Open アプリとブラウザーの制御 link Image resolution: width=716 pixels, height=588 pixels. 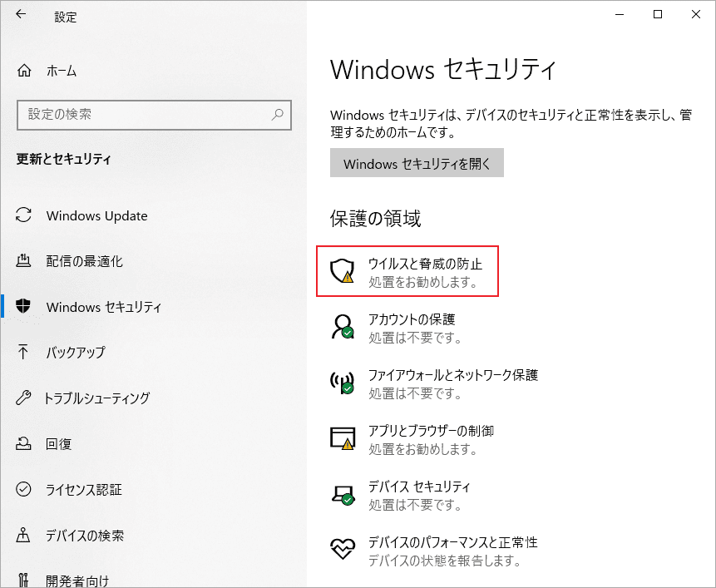[x=431, y=431]
